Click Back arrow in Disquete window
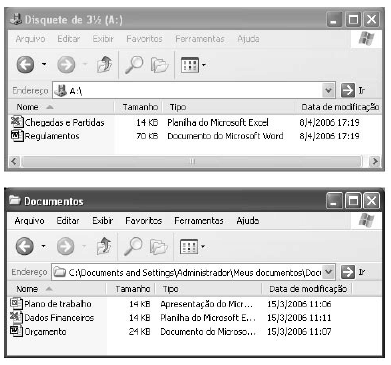The height and width of the screenshot is (365, 391). click(x=25, y=64)
